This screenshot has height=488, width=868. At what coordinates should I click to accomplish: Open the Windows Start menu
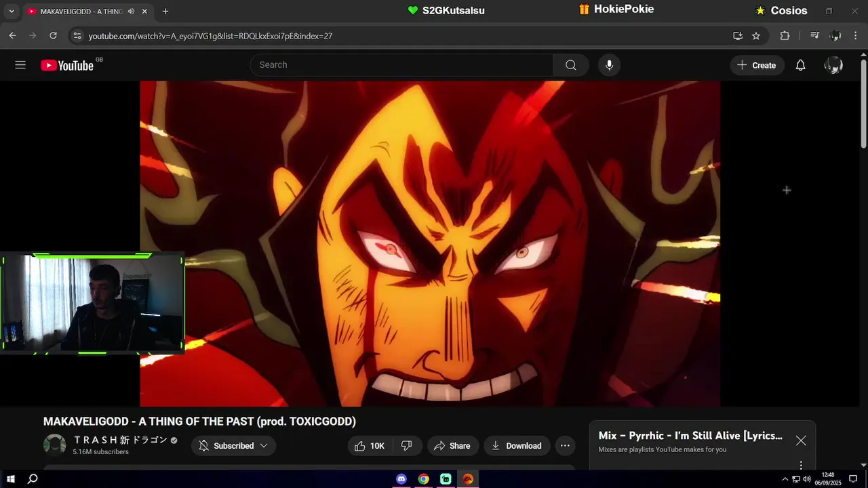(11, 479)
